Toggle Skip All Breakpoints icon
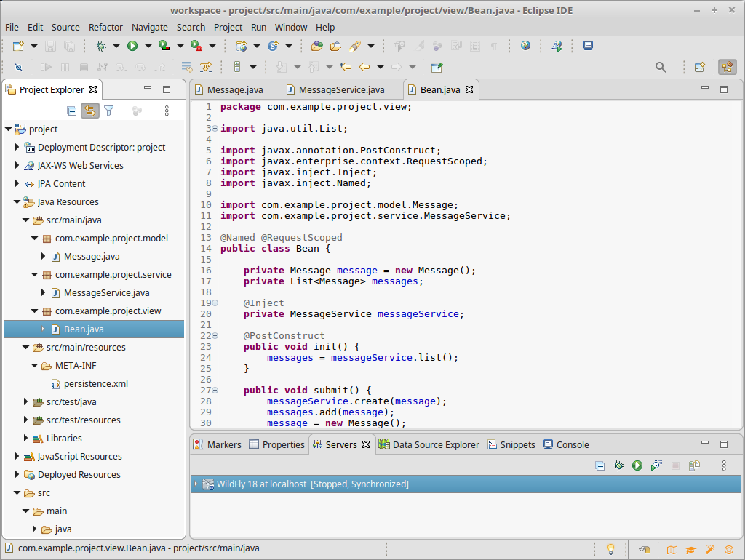This screenshot has height=560, width=745. 18,67
